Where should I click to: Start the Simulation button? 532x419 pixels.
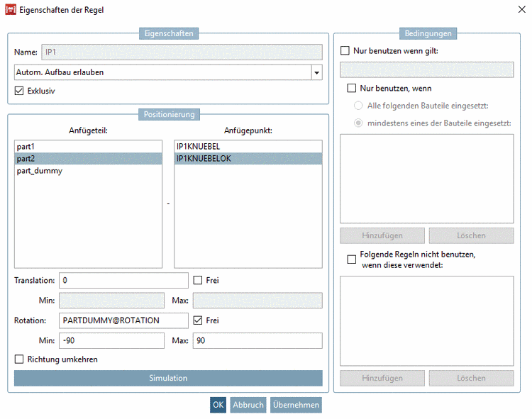(x=168, y=378)
